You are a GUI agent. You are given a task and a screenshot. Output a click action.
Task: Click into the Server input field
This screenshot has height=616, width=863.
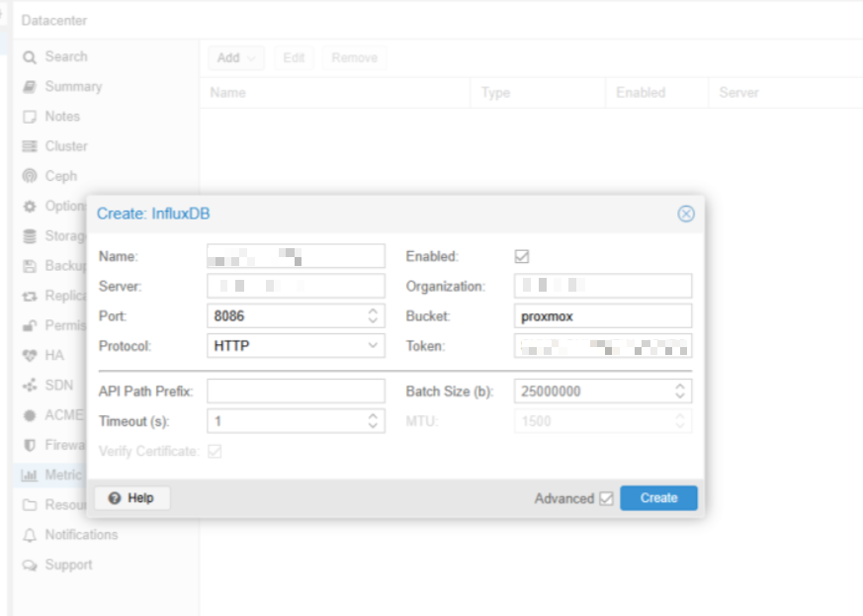pyautogui.click(x=297, y=287)
